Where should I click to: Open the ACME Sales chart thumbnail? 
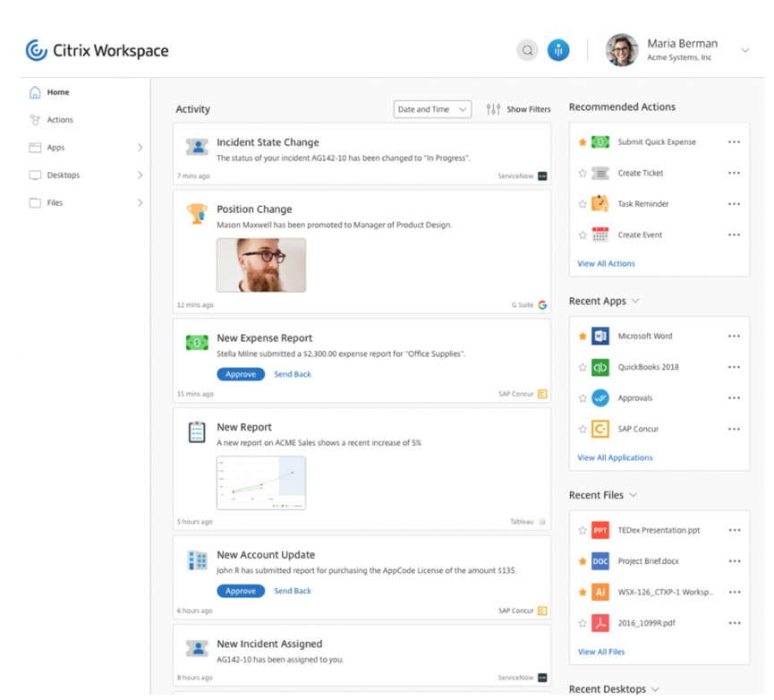point(261,482)
